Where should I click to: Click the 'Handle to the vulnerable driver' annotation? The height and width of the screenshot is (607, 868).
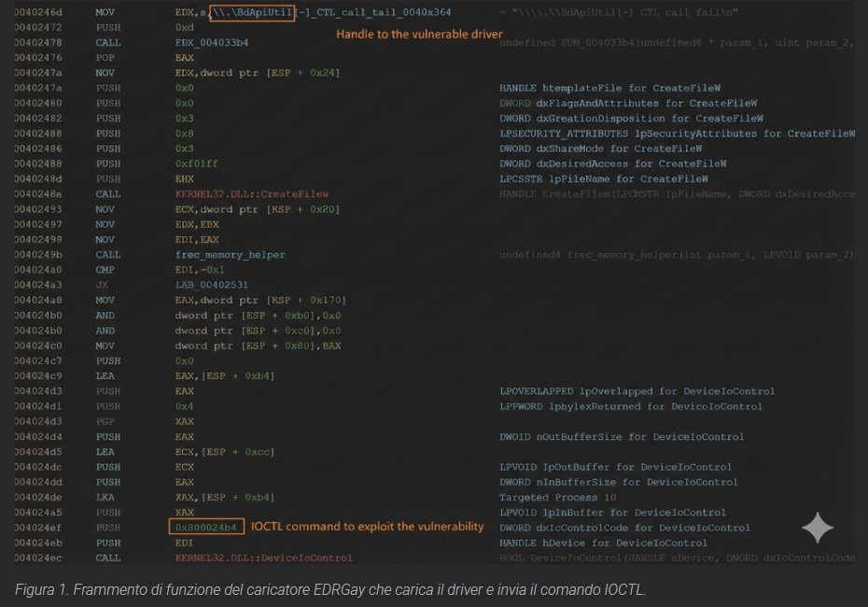(419, 35)
